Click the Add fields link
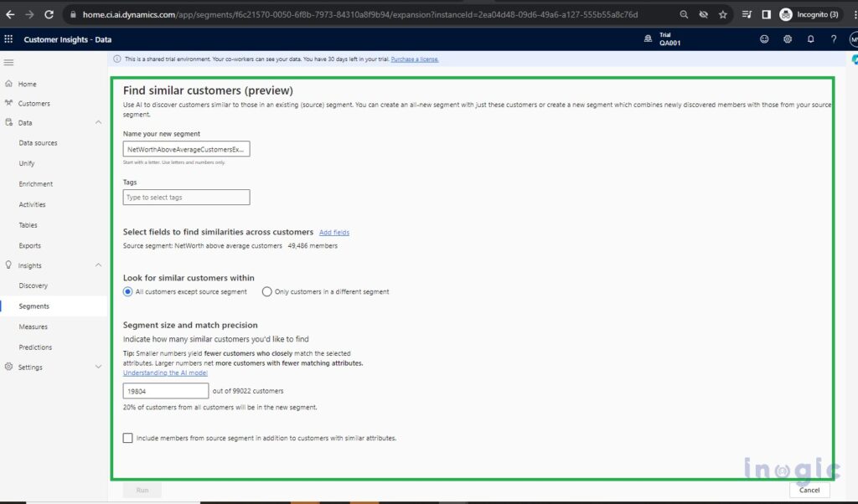 click(x=333, y=232)
